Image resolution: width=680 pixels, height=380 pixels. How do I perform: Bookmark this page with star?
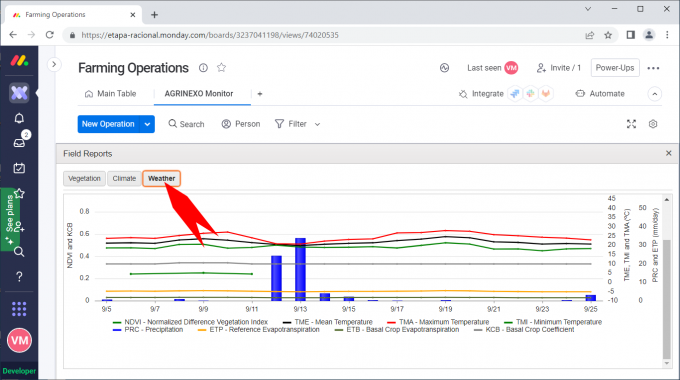tap(608, 35)
